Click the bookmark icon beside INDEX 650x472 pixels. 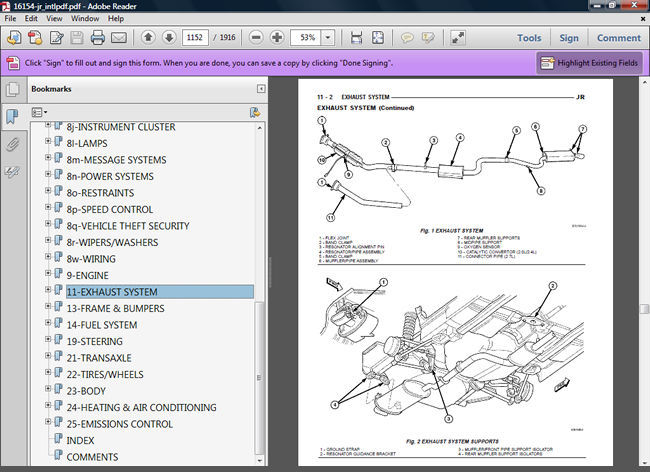(x=58, y=439)
